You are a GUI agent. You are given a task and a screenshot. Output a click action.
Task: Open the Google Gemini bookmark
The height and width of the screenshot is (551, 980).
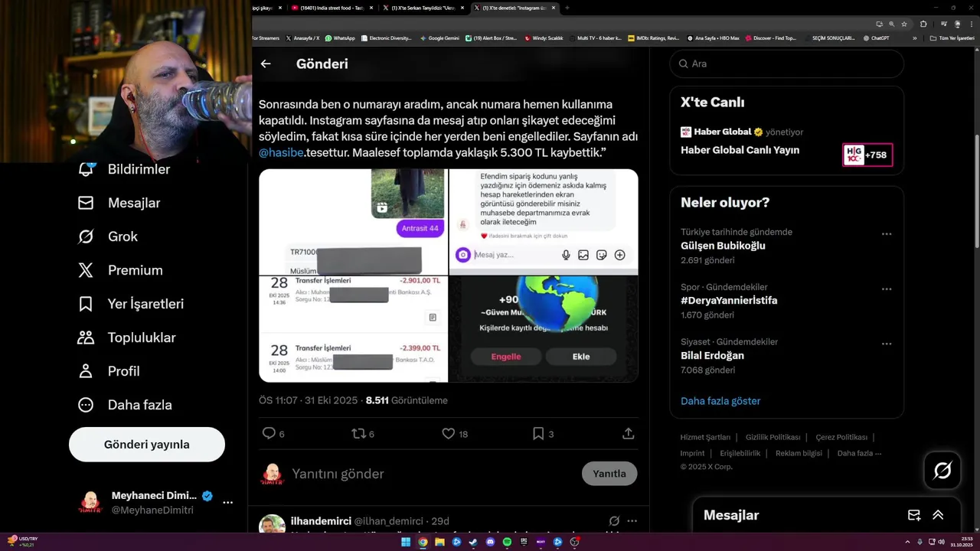pos(439,38)
